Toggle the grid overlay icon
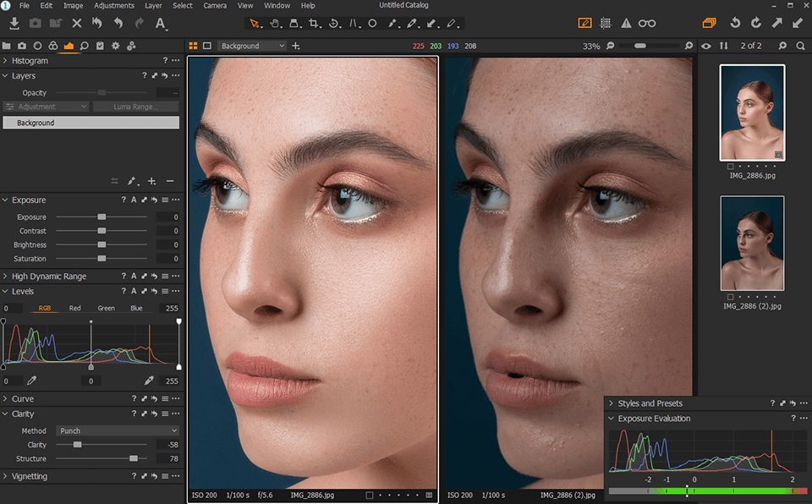This screenshot has width=812, height=504. (606, 23)
